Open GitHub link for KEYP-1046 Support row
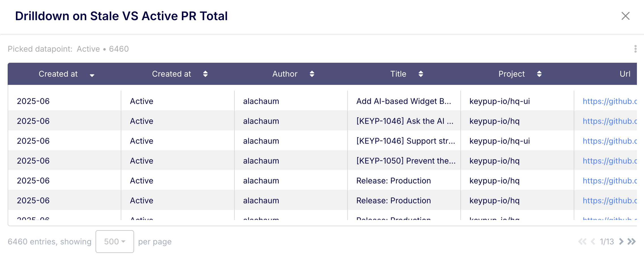644x260 pixels. [x=609, y=141]
